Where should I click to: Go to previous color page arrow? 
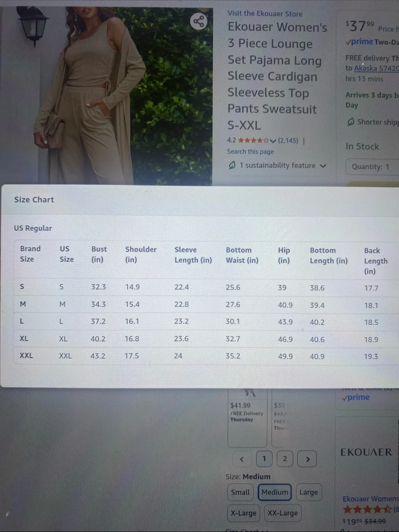click(x=242, y=459)
